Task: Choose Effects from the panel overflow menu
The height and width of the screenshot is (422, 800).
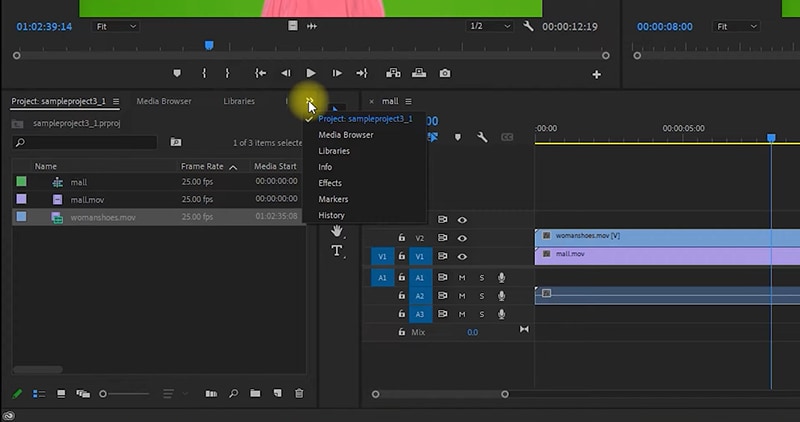Action: 330,183
